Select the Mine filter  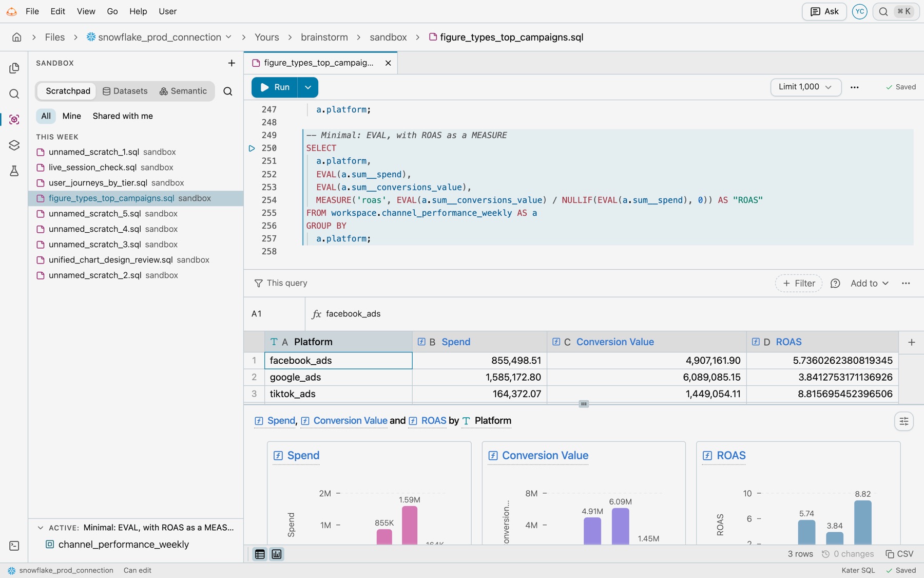pyautogui.click(x=71, y=116)
